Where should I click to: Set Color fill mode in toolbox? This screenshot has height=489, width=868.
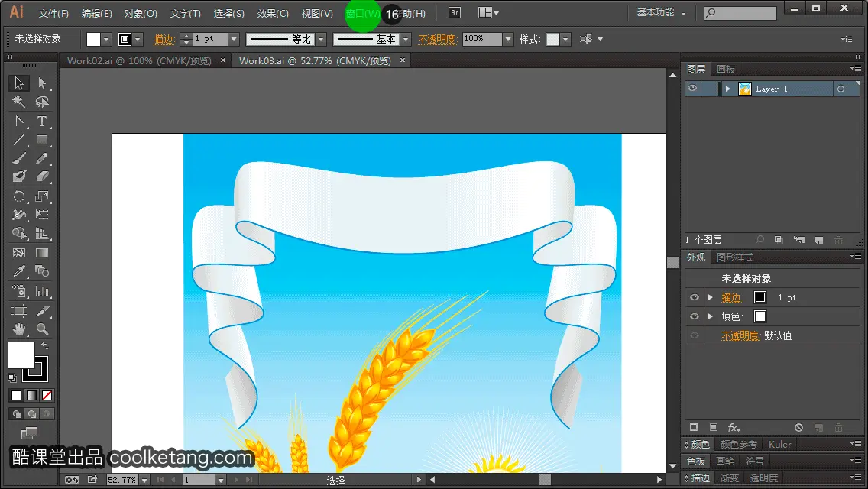(17, 396)
